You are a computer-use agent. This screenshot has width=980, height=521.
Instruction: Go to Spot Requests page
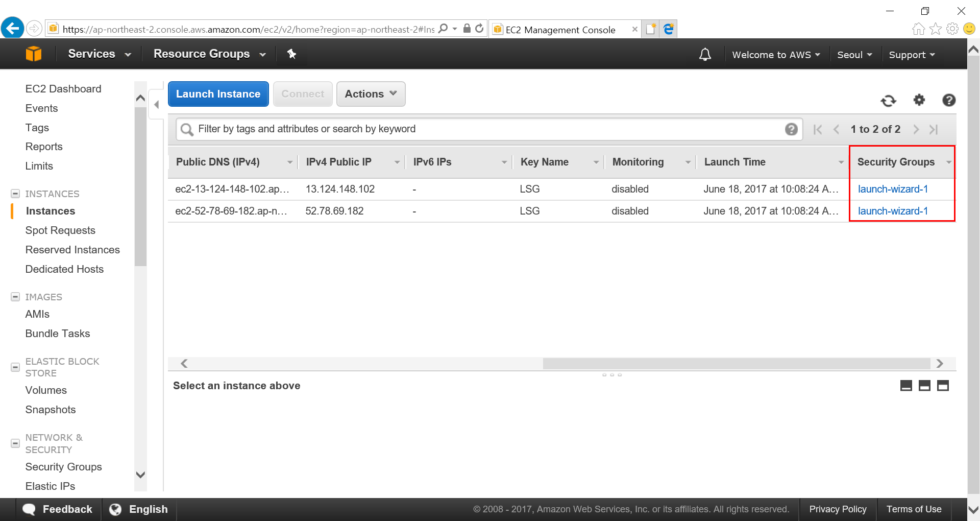[60, 230]
